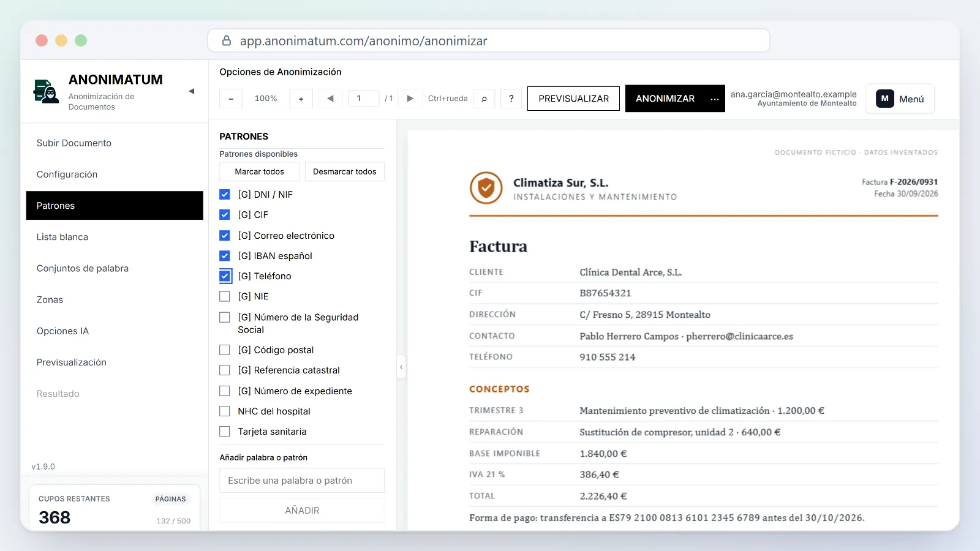Click the lock icon in the address bar
The width and height of the screenshot is (980, 551).
click(227, 41)
